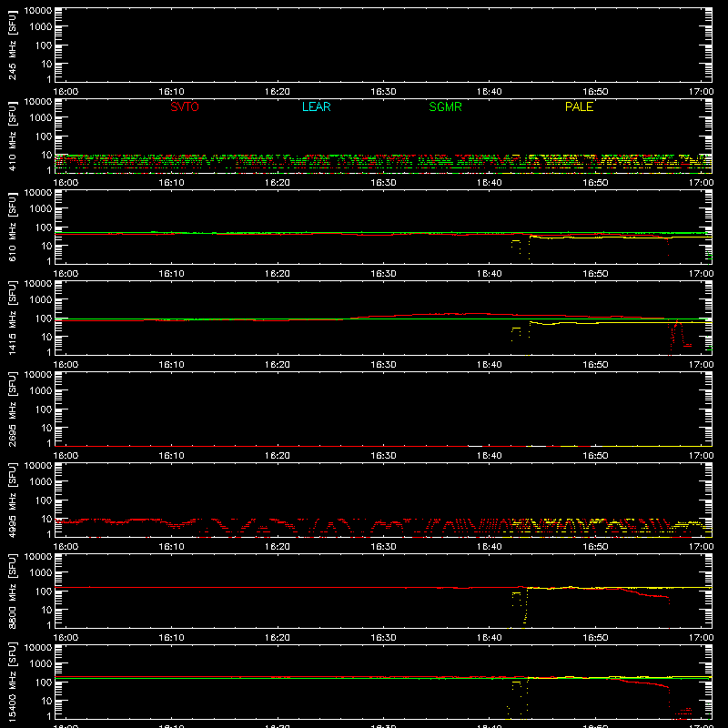Select the 4995 MHz [SFU] axis title
The width and height of the screenshot is (728, 728).
tap(12, 500)
